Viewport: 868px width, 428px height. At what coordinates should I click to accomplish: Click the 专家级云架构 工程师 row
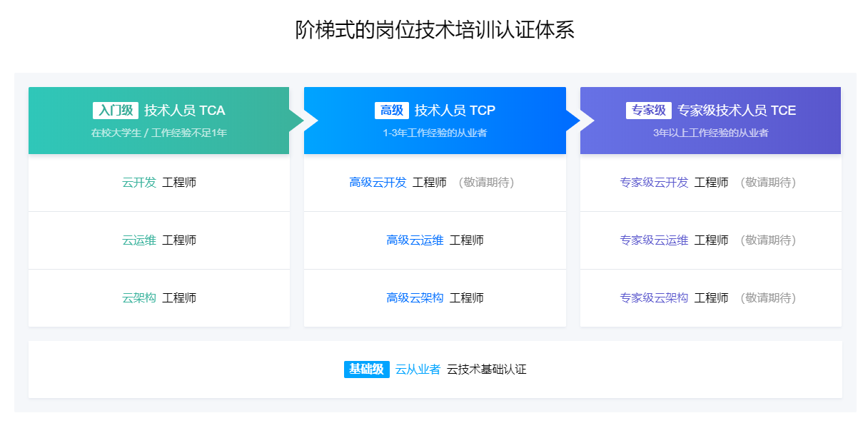pyautogui.click(x=674, y=298)
